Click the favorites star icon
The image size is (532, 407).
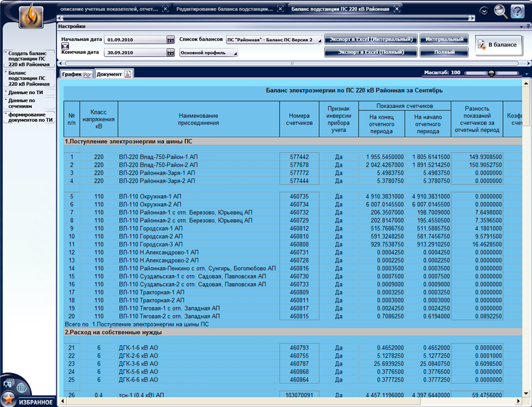point(8,399)
